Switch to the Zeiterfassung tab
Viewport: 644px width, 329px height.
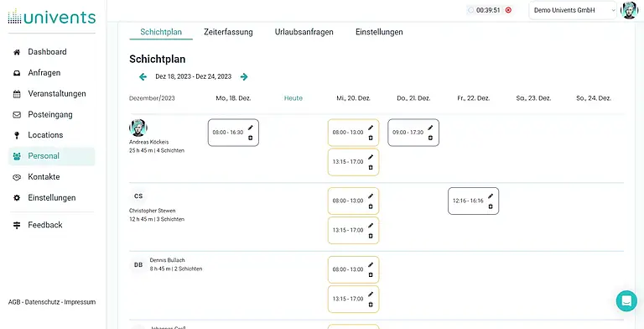click(x=228, y=32)
